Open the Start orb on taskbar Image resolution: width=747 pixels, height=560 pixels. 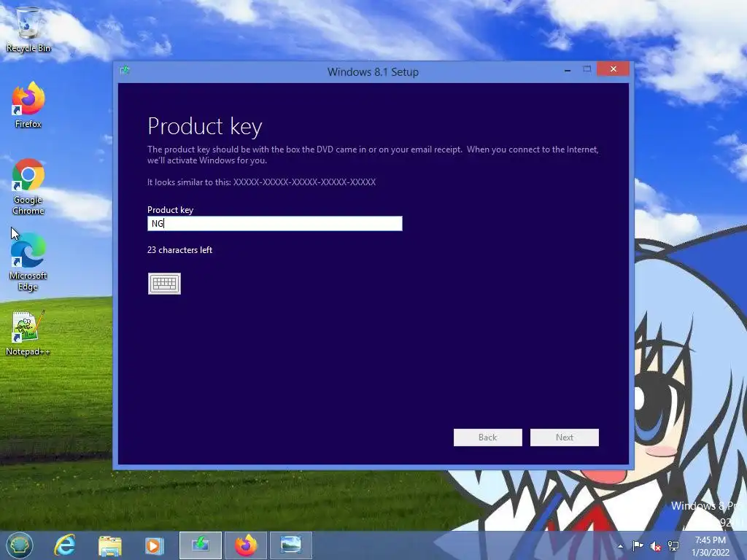20,545
